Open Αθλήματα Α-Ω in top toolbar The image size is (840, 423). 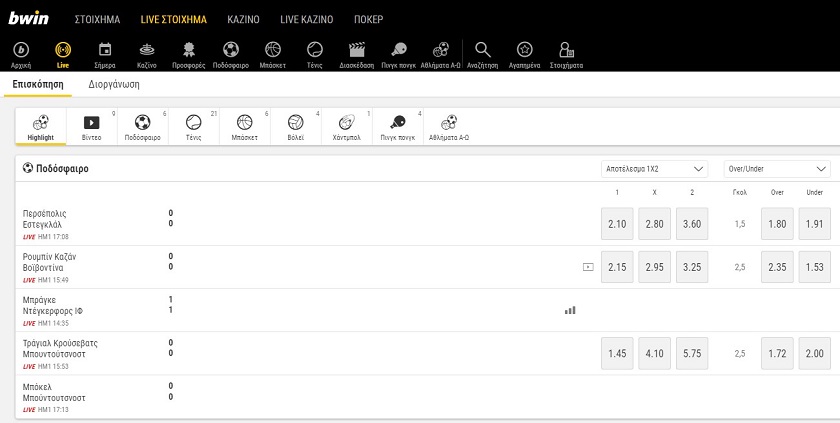[440, 55]
